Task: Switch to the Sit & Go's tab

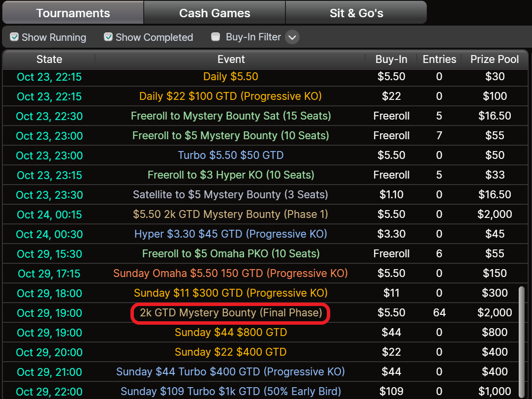Action: coord(356,13)
